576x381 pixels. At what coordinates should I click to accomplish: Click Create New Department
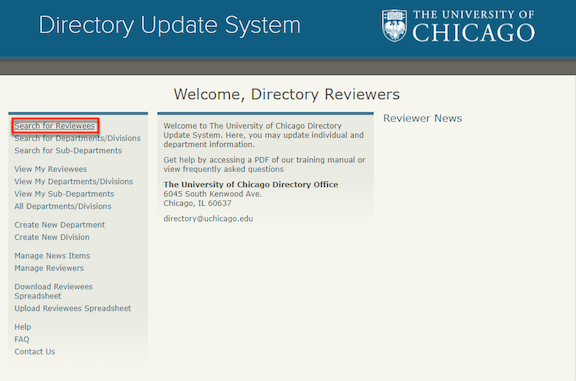click(x=60, y=225)
